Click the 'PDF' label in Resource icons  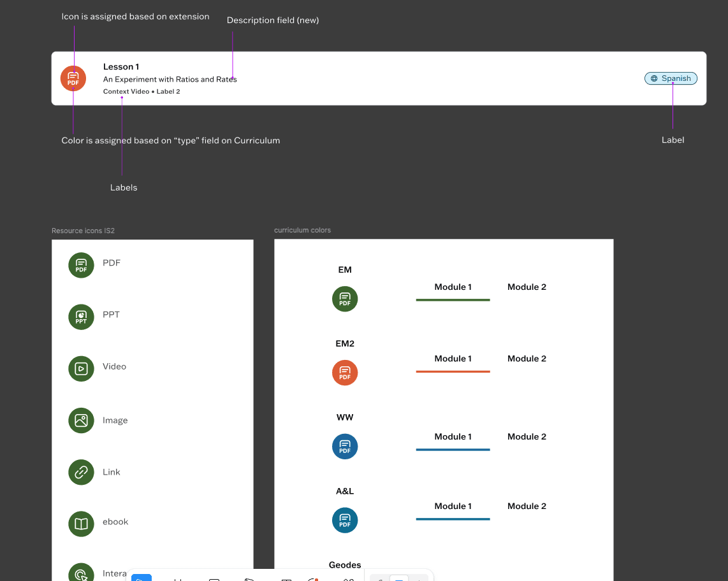pos(112,263)
